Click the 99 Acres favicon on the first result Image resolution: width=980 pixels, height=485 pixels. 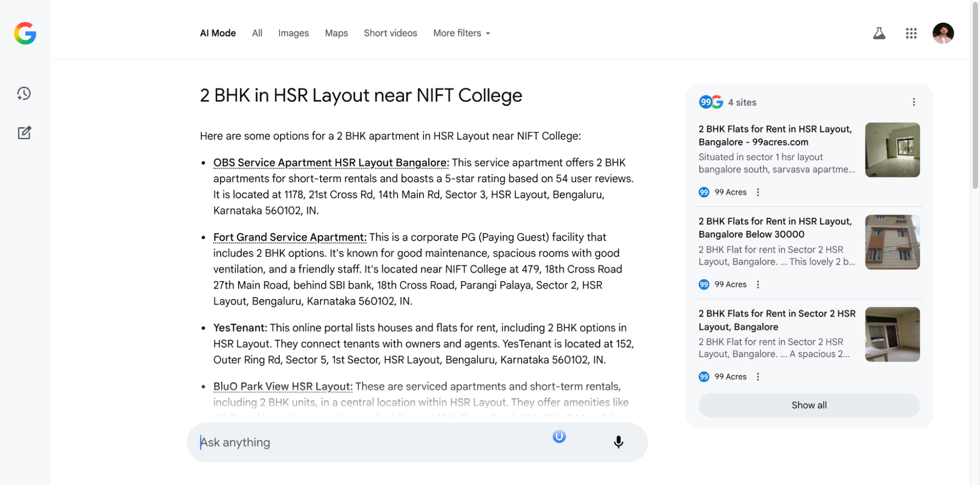(704, 192)
